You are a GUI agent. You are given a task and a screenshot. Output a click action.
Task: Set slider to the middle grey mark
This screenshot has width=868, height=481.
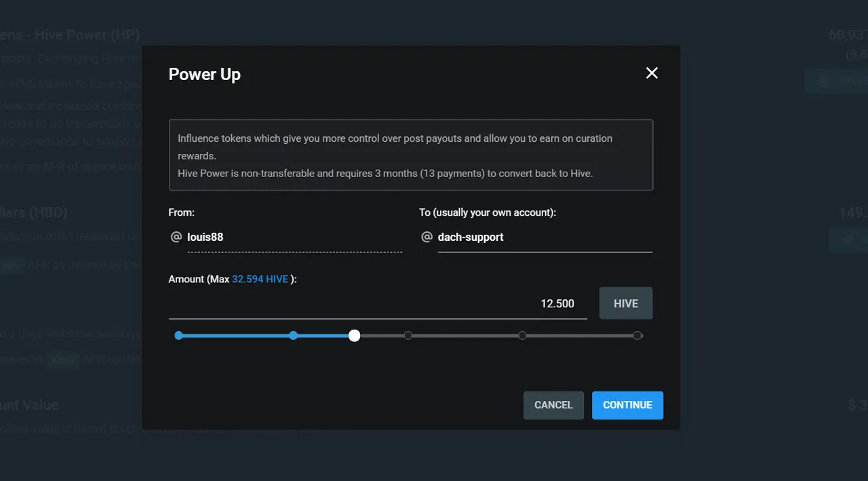coord(408,335)
